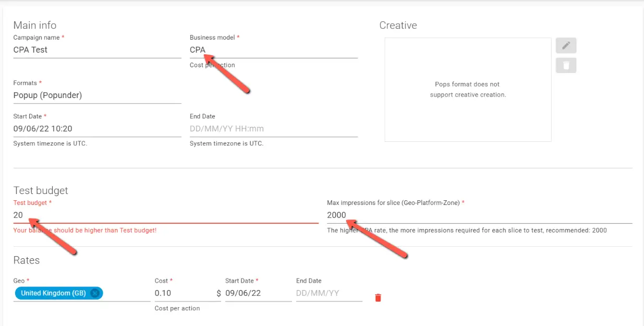Remove the United Kingdom (GB) geo chip

coord(95,293)
